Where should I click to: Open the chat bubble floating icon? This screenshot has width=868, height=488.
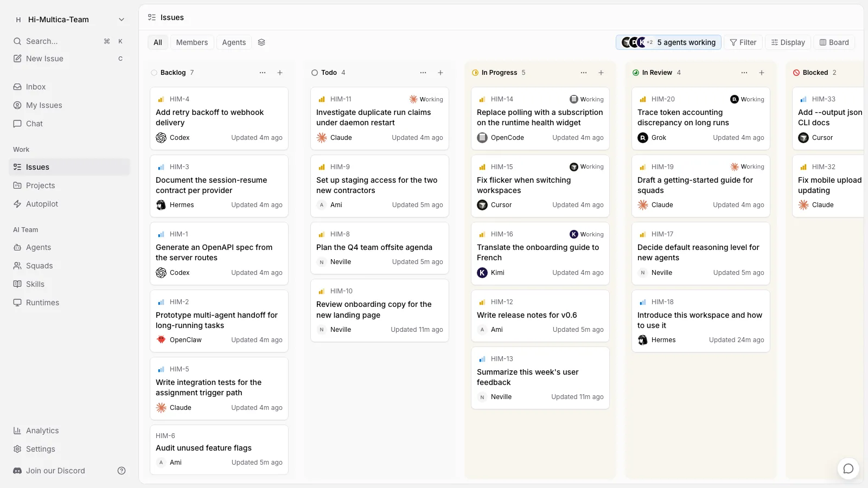point(848,468)
